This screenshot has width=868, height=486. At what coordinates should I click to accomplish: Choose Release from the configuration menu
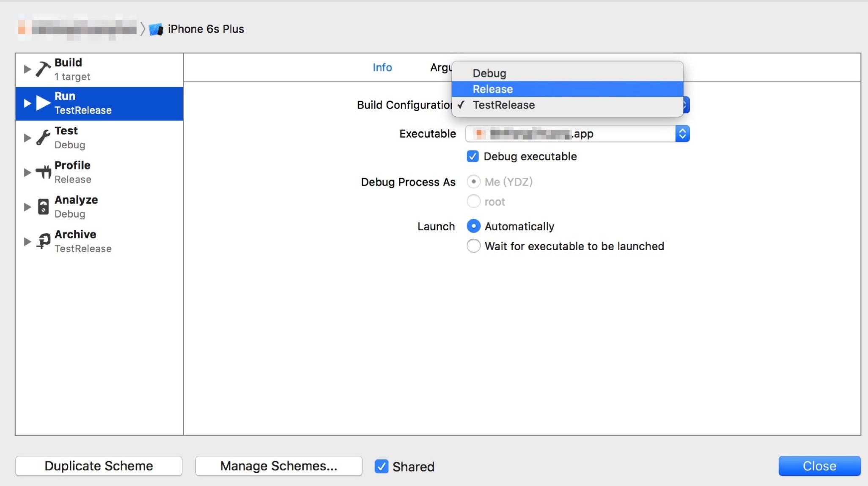493,89
